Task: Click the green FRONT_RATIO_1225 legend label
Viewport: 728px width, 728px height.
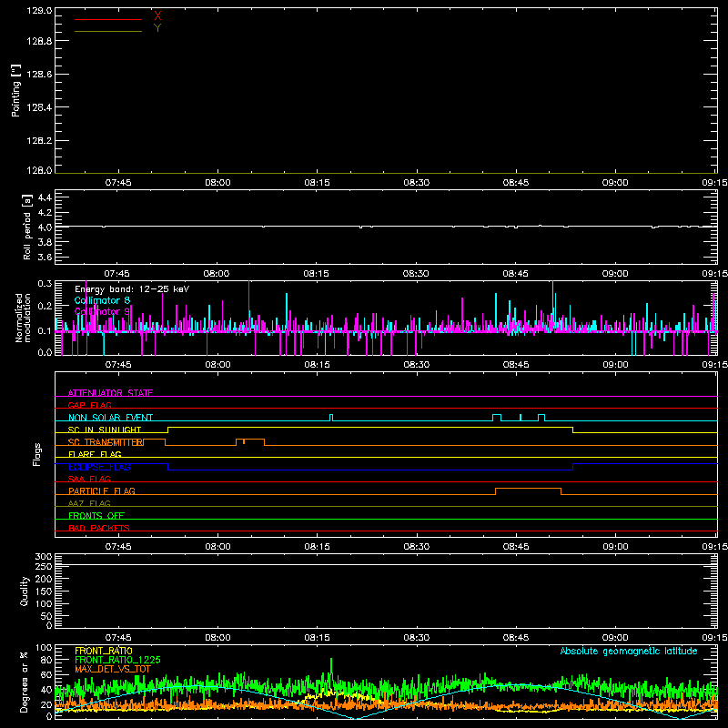Action: pos(118,660)
